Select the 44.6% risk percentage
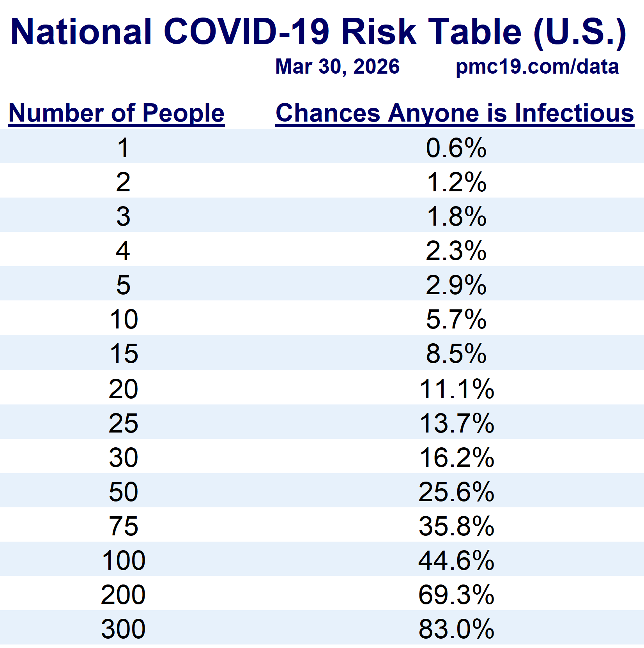644x648 pixels. (456, 561)
